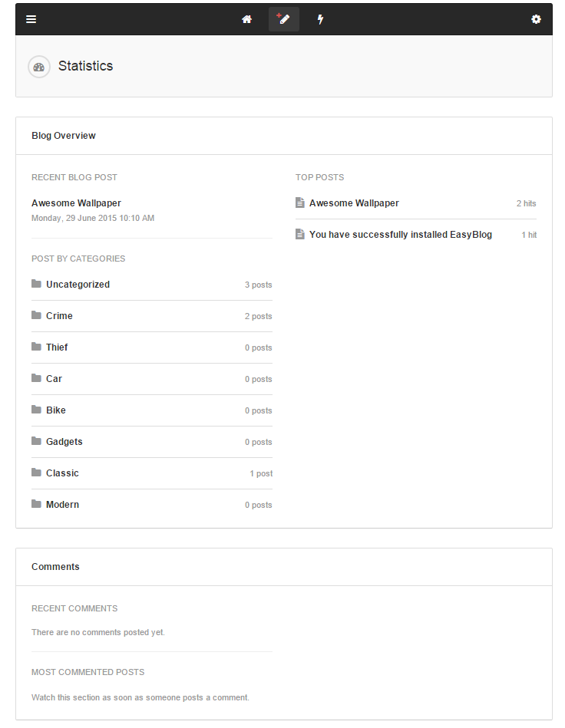Click the folder icon beside Thief
565x728 pixels.
tap(36, 347)
